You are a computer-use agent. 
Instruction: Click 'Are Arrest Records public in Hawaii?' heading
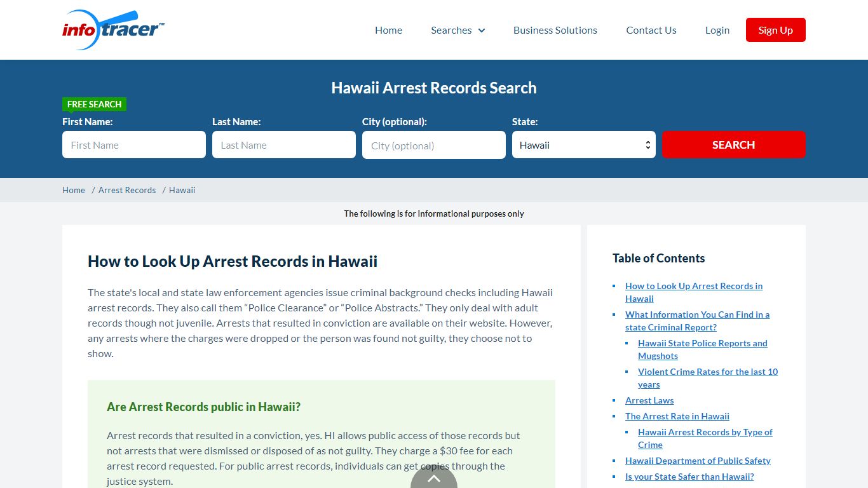click(x=203, y=407)
